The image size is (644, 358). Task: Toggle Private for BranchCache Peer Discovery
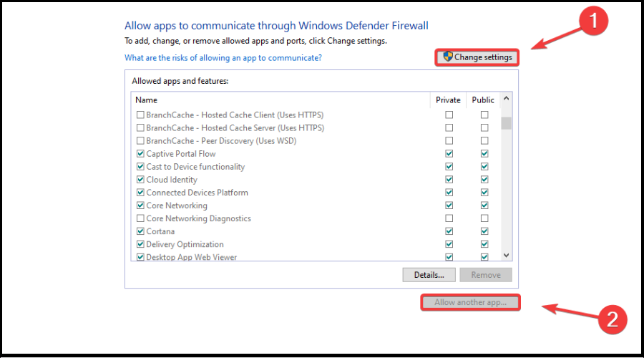tap(449, 140)
